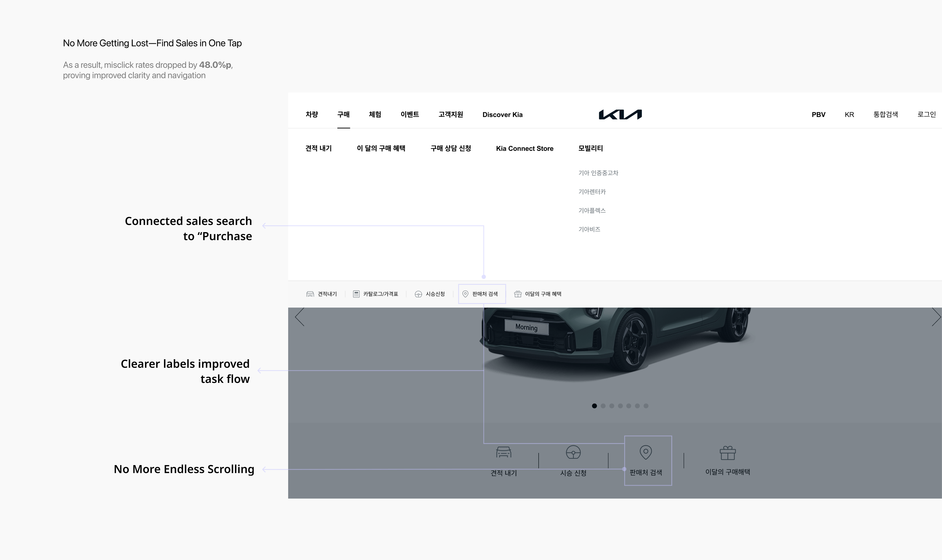Select the last carousel pagination dot

pyautogui.click(x=646, y=406)
